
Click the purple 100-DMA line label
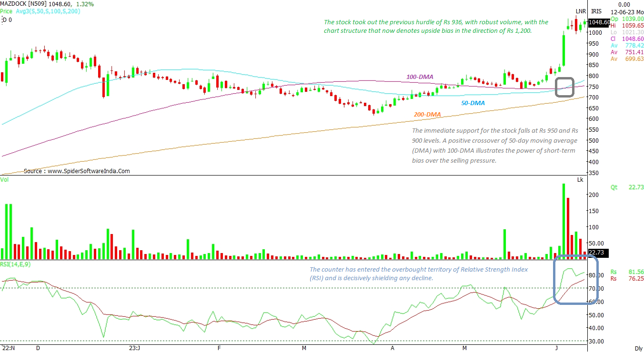(x=419, y=77)
